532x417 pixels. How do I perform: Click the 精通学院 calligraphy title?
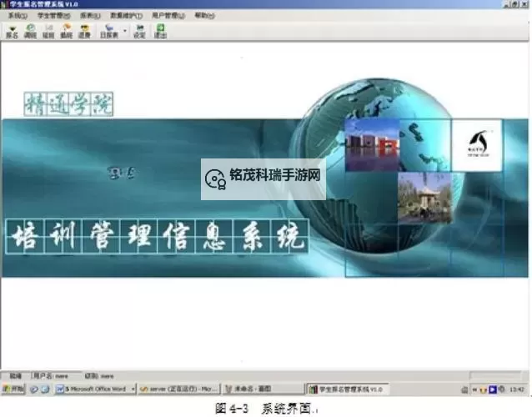[x=68, y=103]
